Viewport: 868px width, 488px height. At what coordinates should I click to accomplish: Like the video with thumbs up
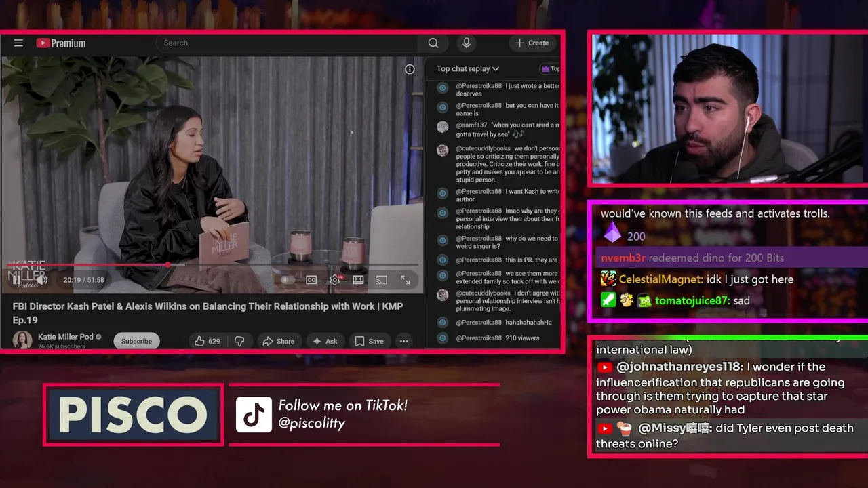[x=207, y=341]
